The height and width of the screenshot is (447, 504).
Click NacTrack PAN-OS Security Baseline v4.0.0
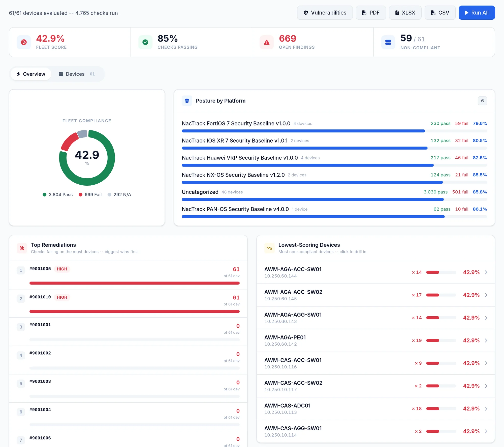(235, 209)
